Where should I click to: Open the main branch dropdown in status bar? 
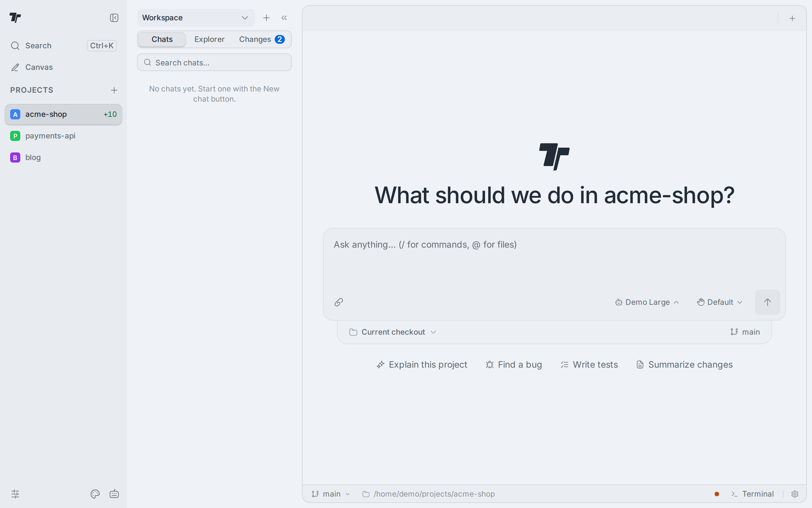coord(331,494)
